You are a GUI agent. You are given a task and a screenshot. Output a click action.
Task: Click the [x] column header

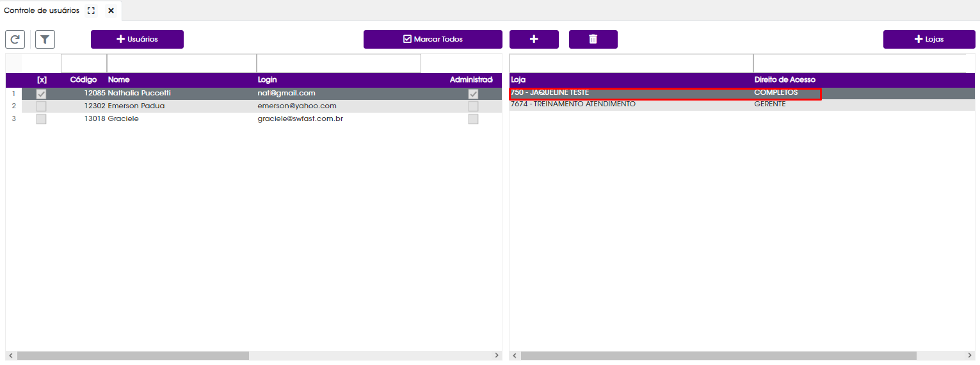coord(42,80)
